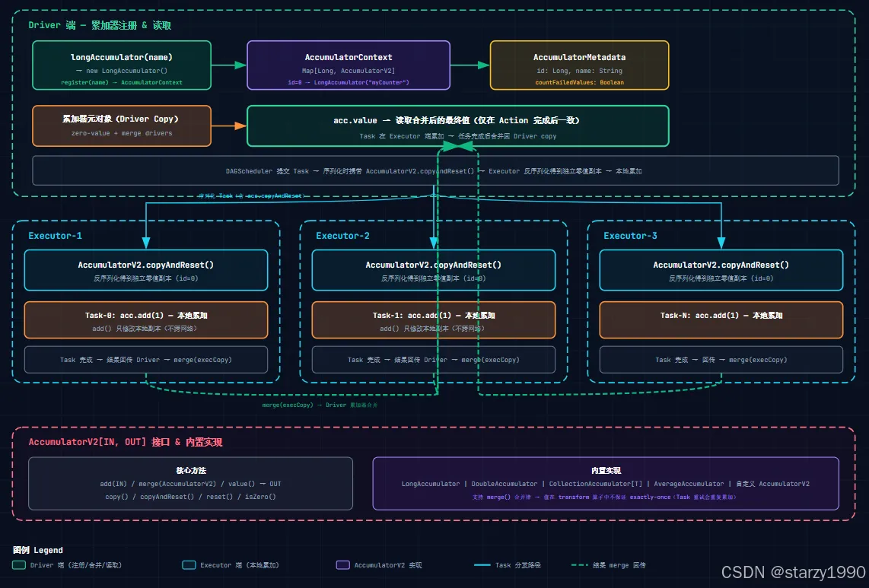Click the '图例 Legend' heading

(38, 550)
